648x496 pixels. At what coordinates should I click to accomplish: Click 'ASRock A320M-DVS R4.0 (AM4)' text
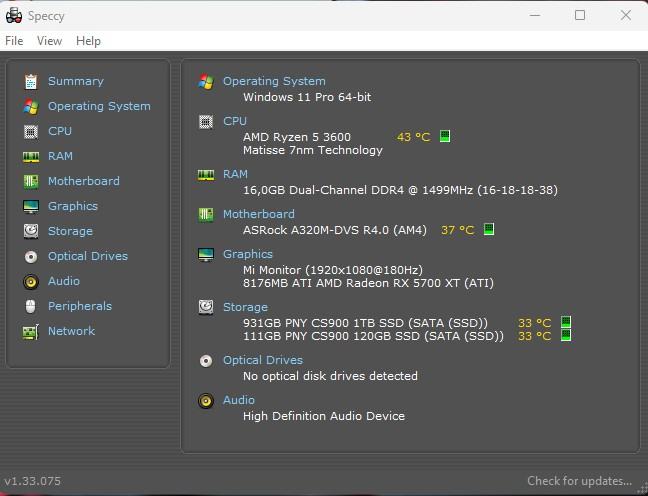335,230
